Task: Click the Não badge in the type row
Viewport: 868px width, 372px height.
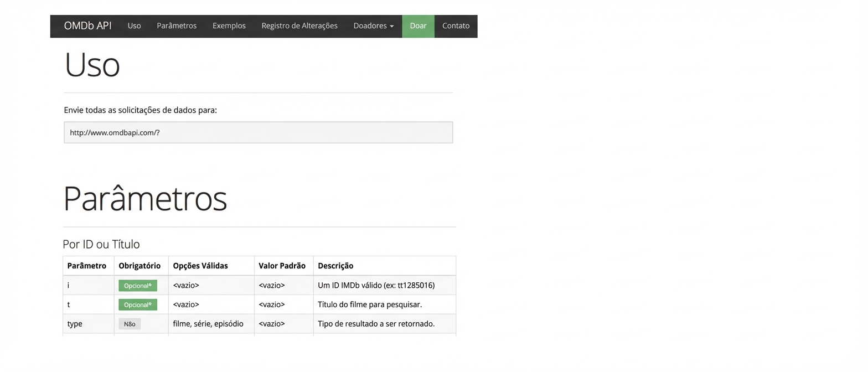Action: [130, 324]
